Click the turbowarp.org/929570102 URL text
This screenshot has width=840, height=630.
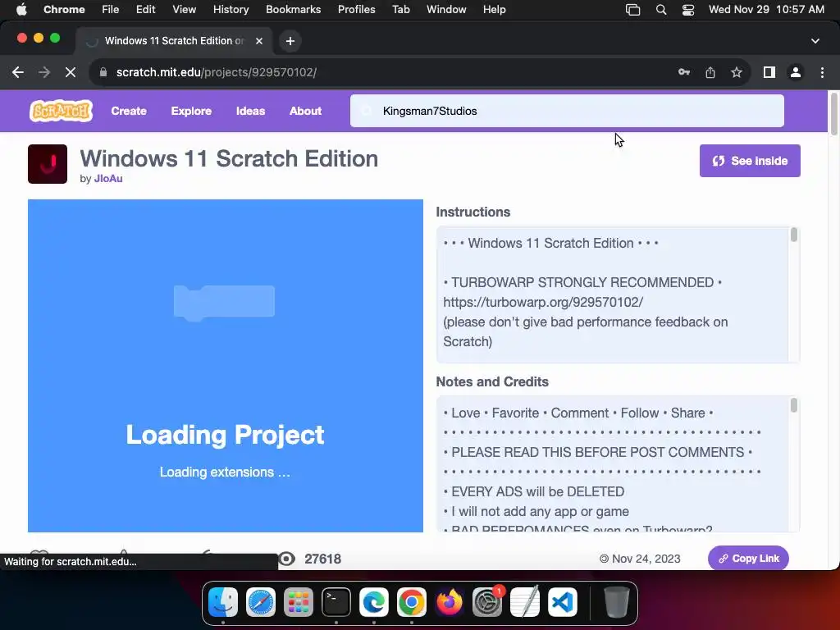[543, 302]
